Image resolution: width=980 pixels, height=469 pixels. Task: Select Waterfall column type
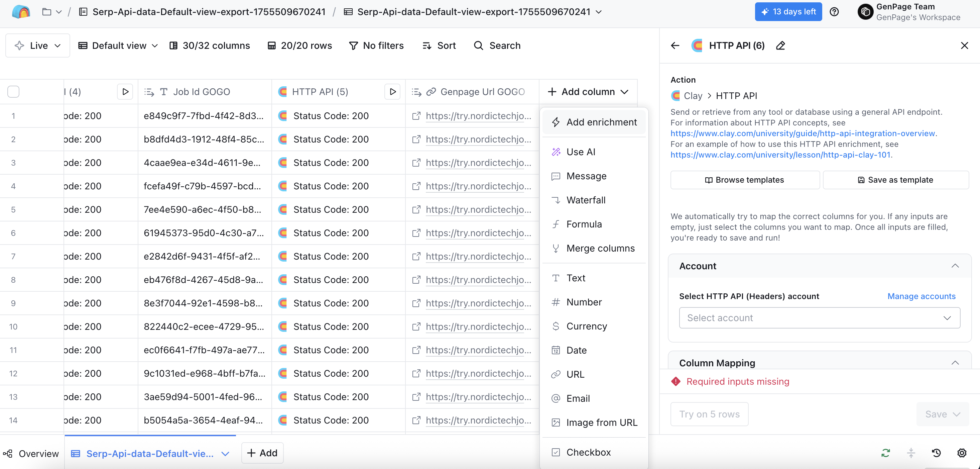pos(594,200)
